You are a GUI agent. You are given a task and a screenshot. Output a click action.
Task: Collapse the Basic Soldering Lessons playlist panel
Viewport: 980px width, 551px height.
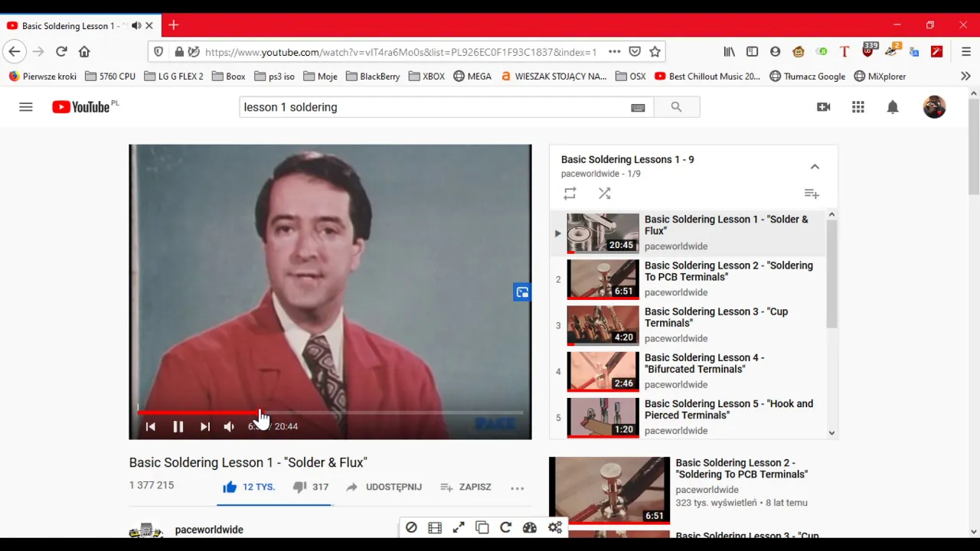click(815, 166)
